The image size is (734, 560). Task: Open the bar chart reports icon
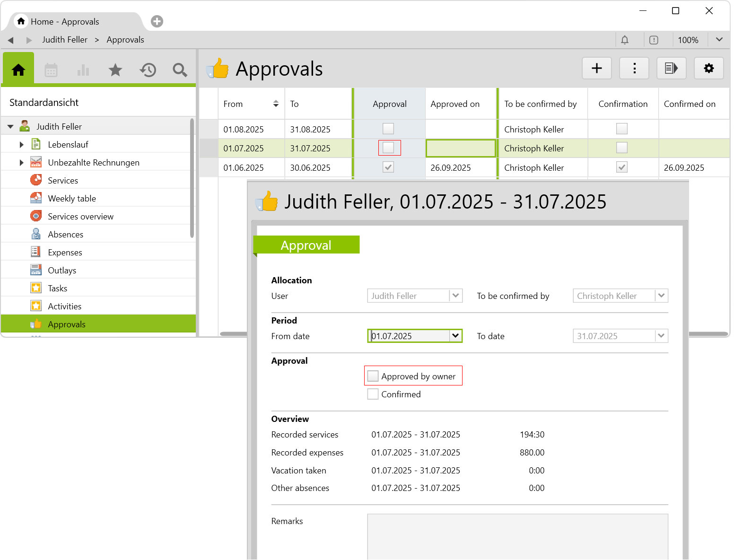[x=83, y=70]
